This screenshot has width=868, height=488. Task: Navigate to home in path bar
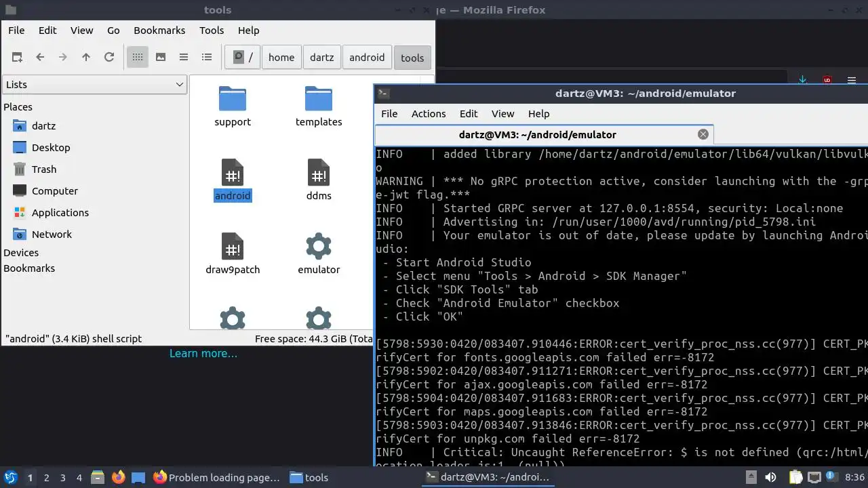(x=281, y=58)
